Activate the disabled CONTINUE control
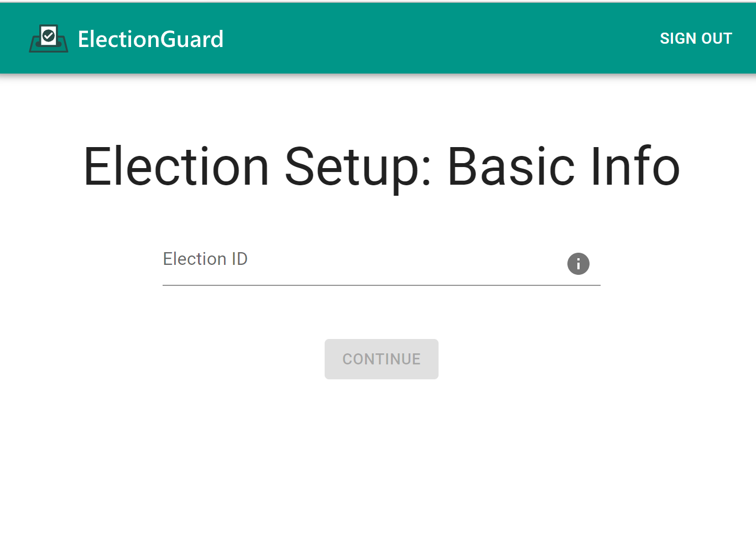Image resolution: width=756 pixels, height=548 pixels. [381, 359]
